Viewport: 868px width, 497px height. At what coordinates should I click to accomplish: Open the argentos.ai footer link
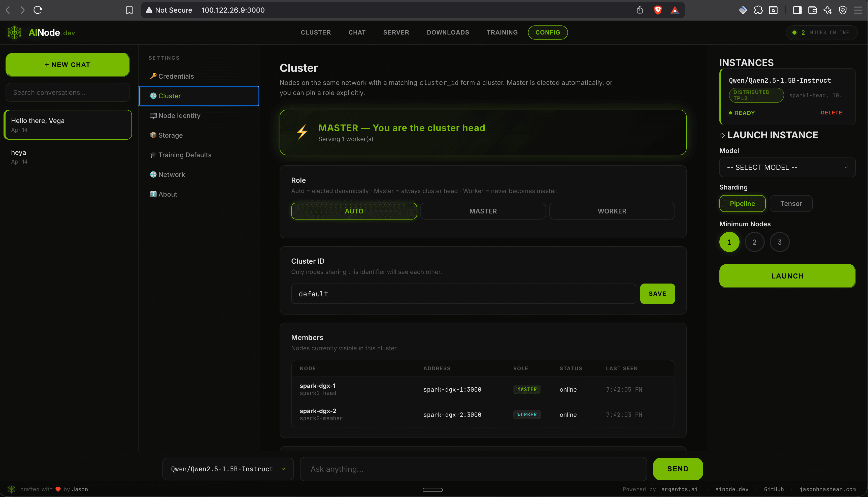pos(679,489)
